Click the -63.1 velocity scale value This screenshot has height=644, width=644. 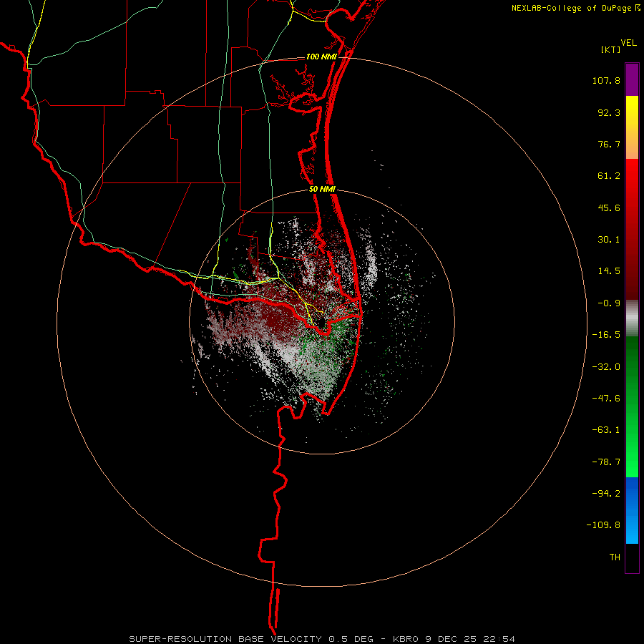click(606, 430)
